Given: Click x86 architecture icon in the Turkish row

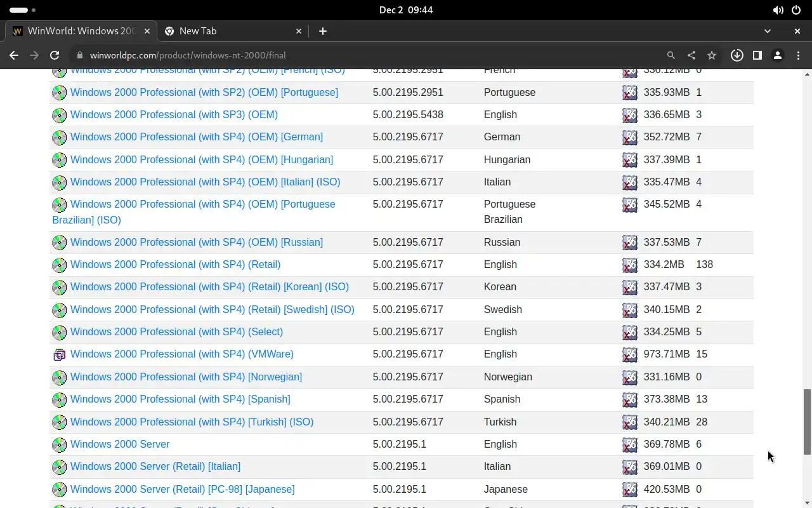Looking at the screenshot, I should (x=629, y=422).
